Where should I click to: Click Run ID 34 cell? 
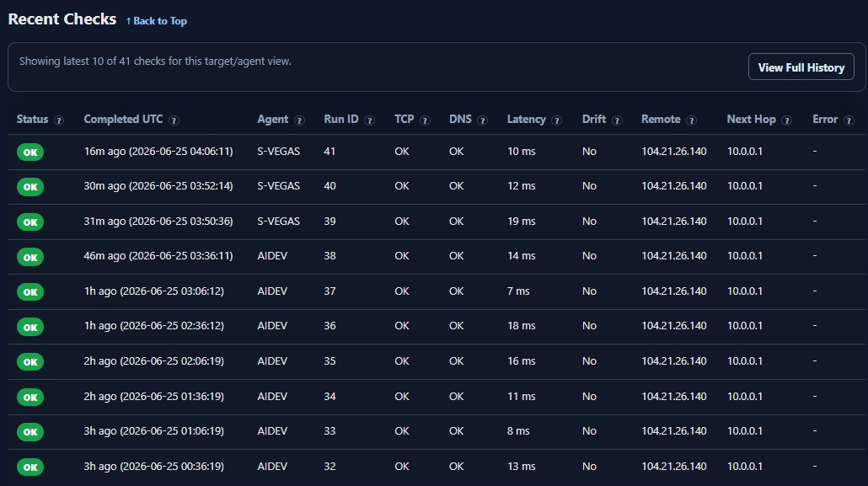point(330,397)
